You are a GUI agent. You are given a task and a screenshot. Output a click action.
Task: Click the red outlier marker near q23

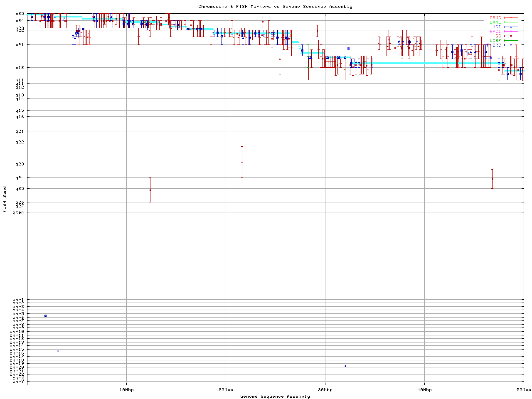pyautogui.click(x=242, y=162)
